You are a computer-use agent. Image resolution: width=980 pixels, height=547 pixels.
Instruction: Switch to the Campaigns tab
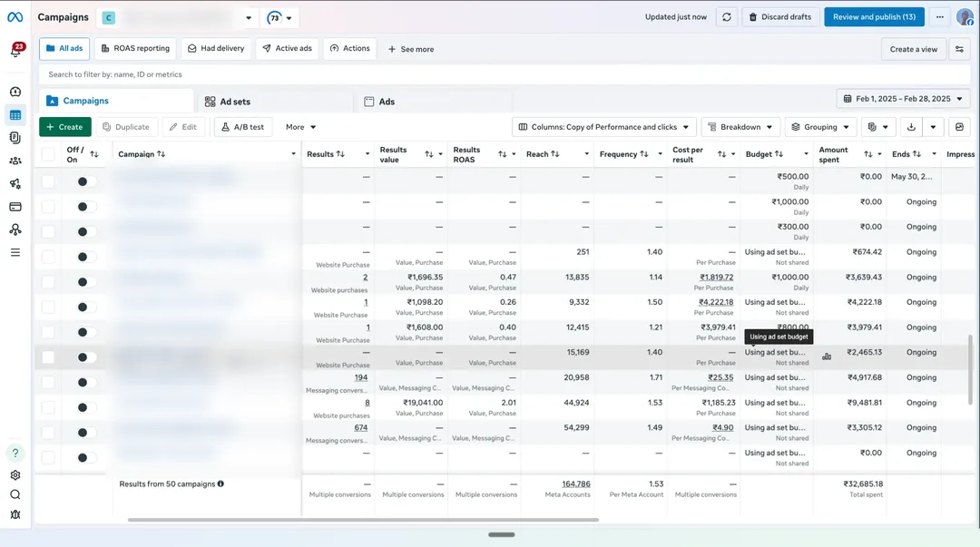[116, 101]
